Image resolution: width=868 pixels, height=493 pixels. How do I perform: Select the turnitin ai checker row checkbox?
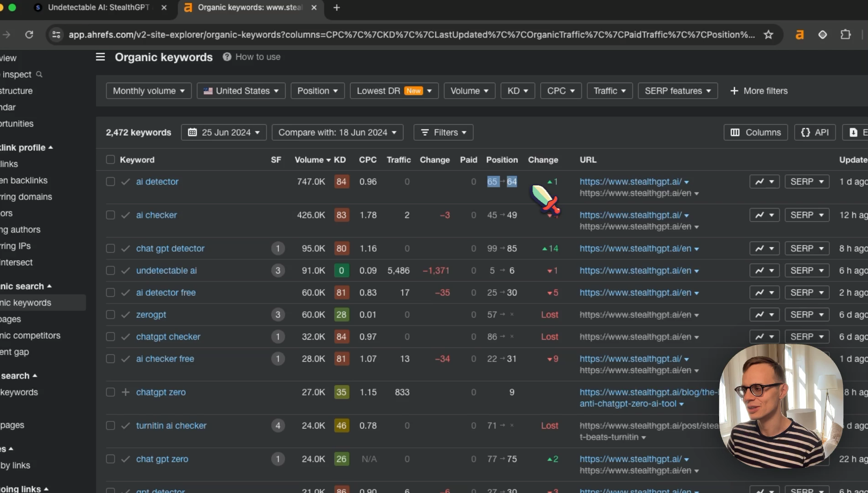click(x=110, y=425)
